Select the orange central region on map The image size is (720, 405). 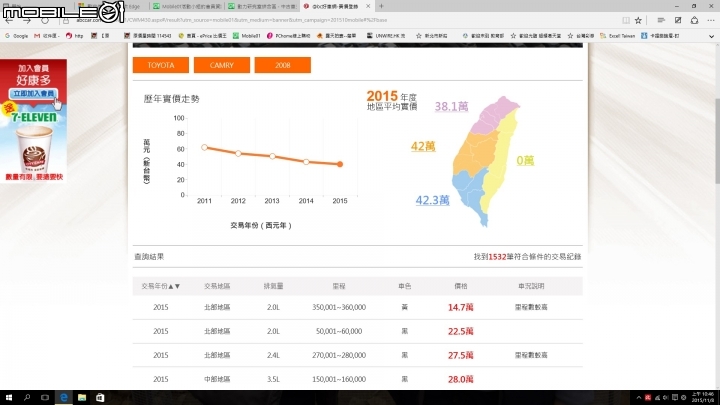click(x=475, y=154)
